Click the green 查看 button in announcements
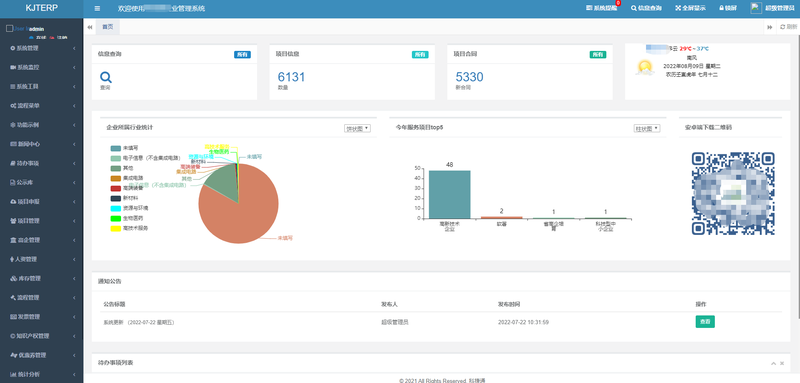 (x=705, y=321)
